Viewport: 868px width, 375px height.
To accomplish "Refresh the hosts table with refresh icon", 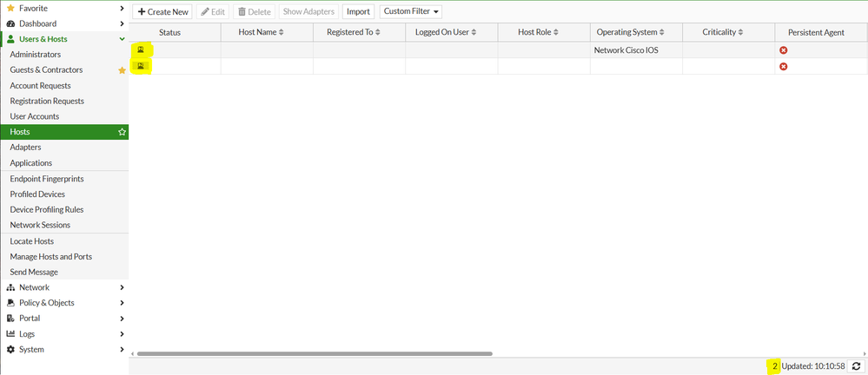I will point(857,366).
